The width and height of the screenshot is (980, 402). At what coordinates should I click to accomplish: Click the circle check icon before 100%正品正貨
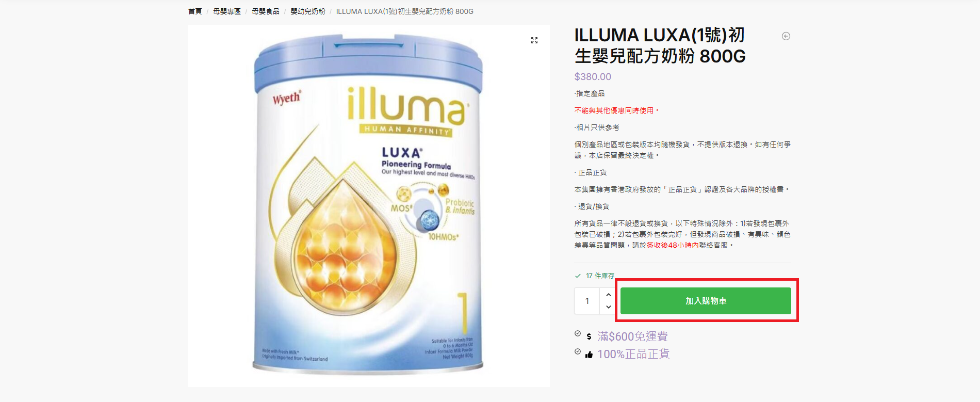tap(578, 351)
